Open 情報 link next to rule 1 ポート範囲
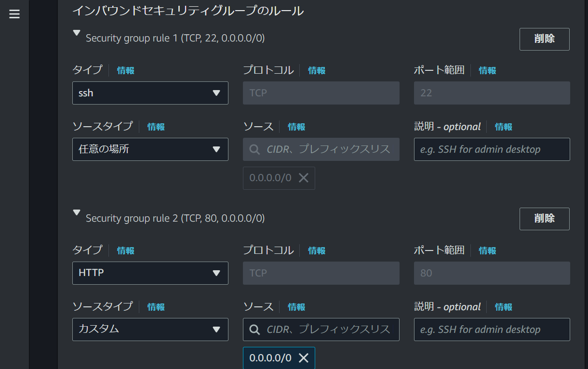588x369 pixels. click(487, 70)
